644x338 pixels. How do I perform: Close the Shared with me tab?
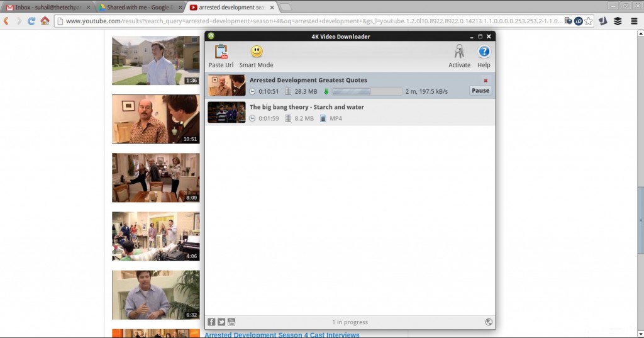click(x=180, y=8)
